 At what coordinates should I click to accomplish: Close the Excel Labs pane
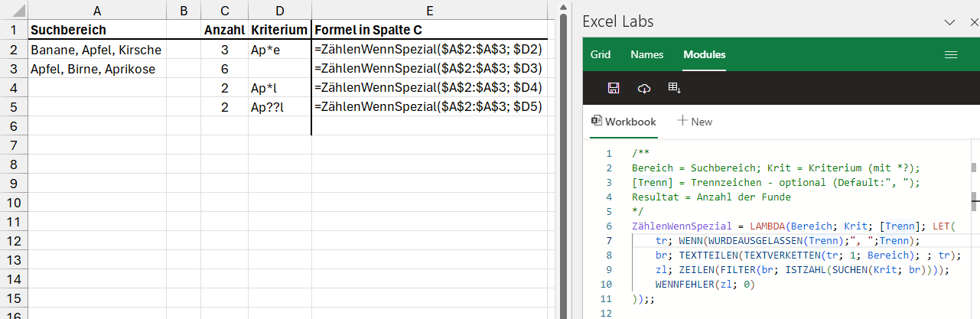click(x=973, y=22)
